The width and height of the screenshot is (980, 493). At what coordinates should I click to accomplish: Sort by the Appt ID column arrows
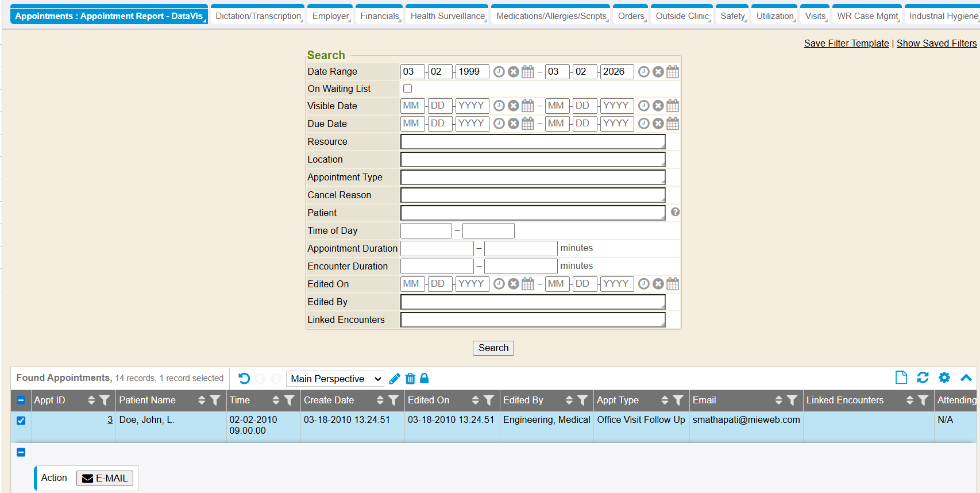pyautogui.click(x=91, y=400)
